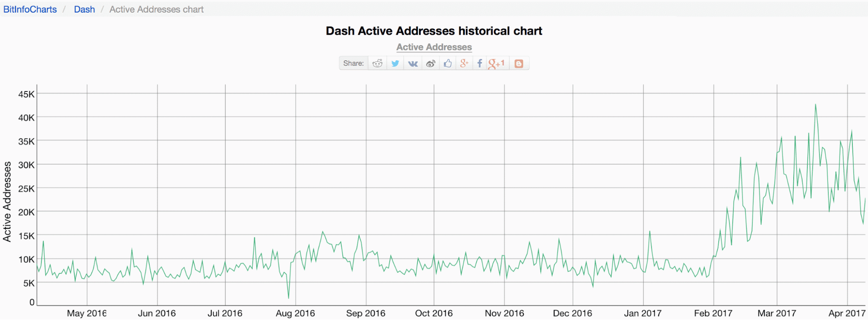Go to the Dash breadcrumb link

point(84,10)
